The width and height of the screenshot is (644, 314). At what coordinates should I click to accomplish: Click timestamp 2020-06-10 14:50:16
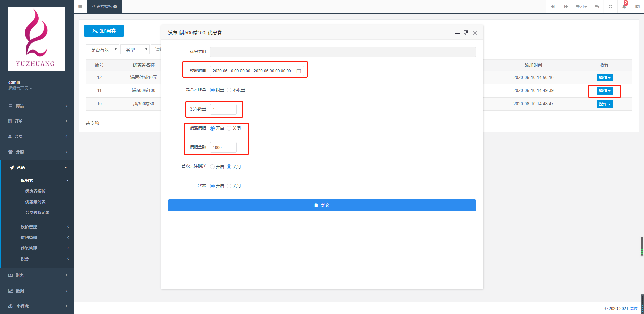pyautogui.click(x=533, y=78)
